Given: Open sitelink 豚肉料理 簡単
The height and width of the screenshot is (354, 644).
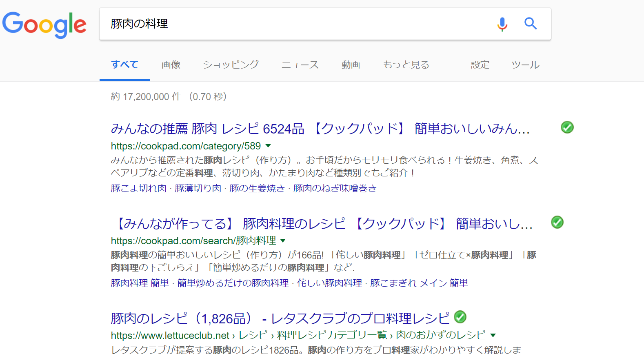Looking at the screenshot, I should pyautogui.click(x=140, y=283).
